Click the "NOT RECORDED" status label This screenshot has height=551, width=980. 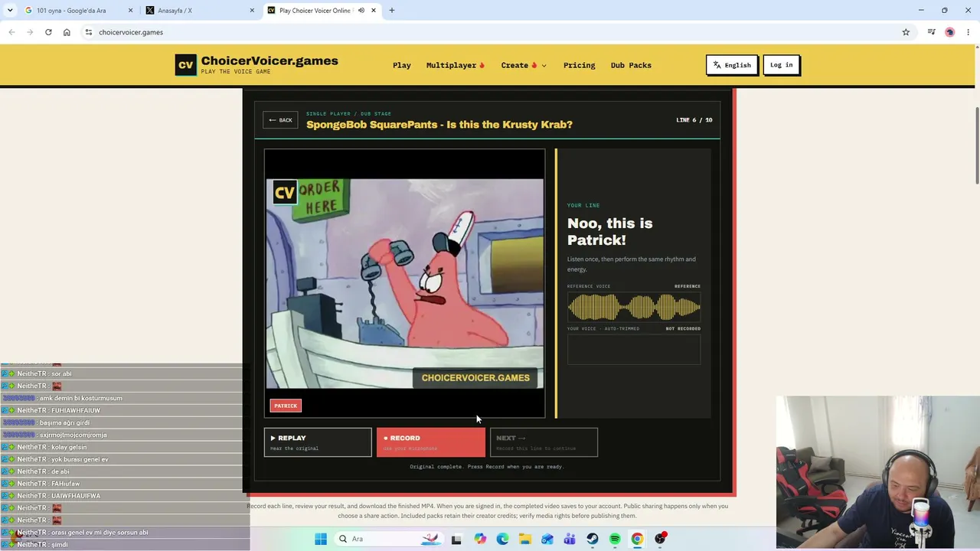pyautogui.click(x=683, y=328)
